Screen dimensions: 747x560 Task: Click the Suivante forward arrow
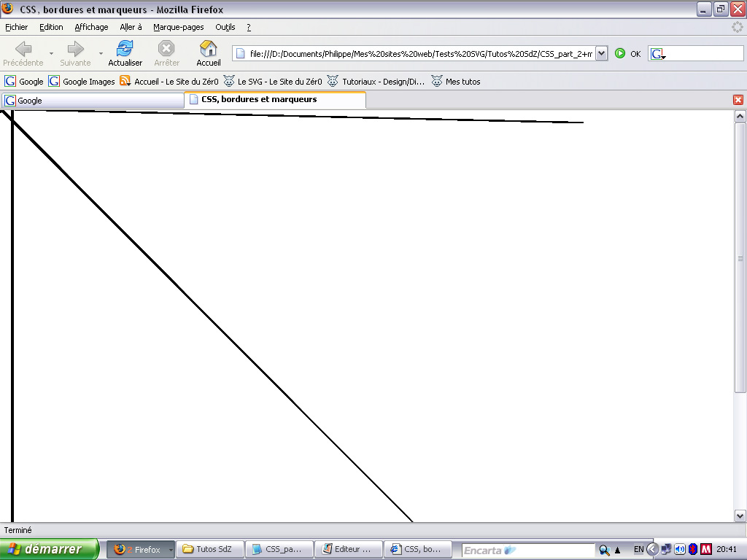click(x=75, y=49)
